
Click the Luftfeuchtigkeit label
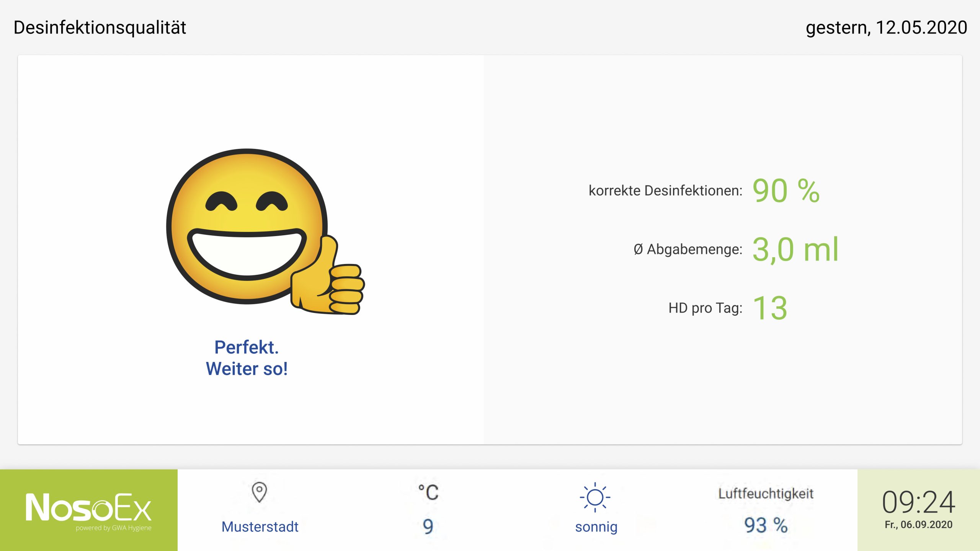[x=766, y=494]
